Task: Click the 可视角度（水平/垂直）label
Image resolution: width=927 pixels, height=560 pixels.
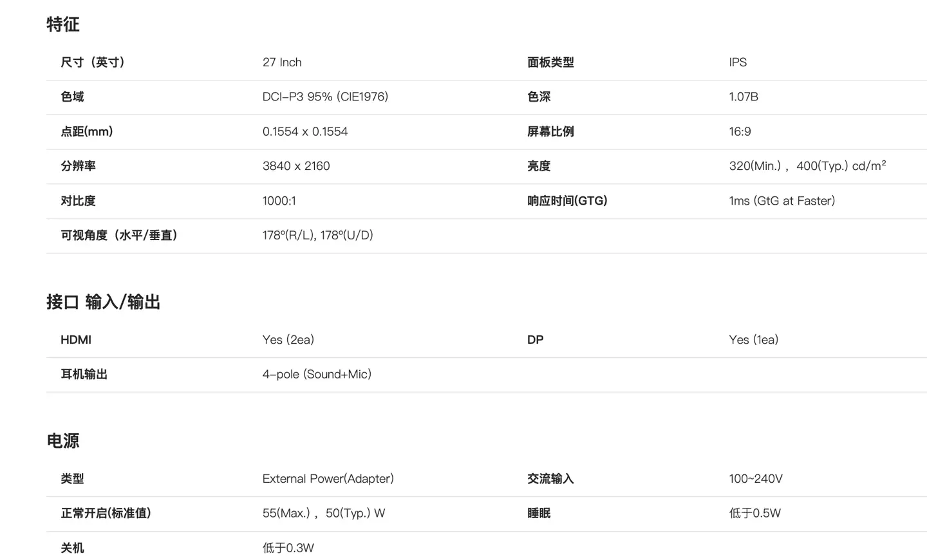Action: (119, 236)
